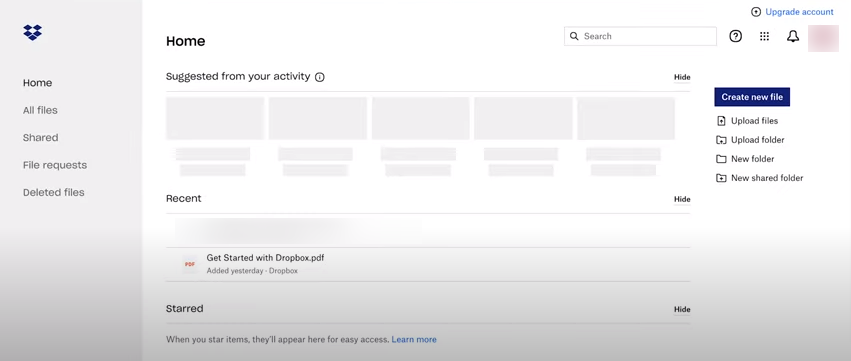Go to Home in the sidebar
This screenshot has height=361, width=851.
(x=37, y=83)
